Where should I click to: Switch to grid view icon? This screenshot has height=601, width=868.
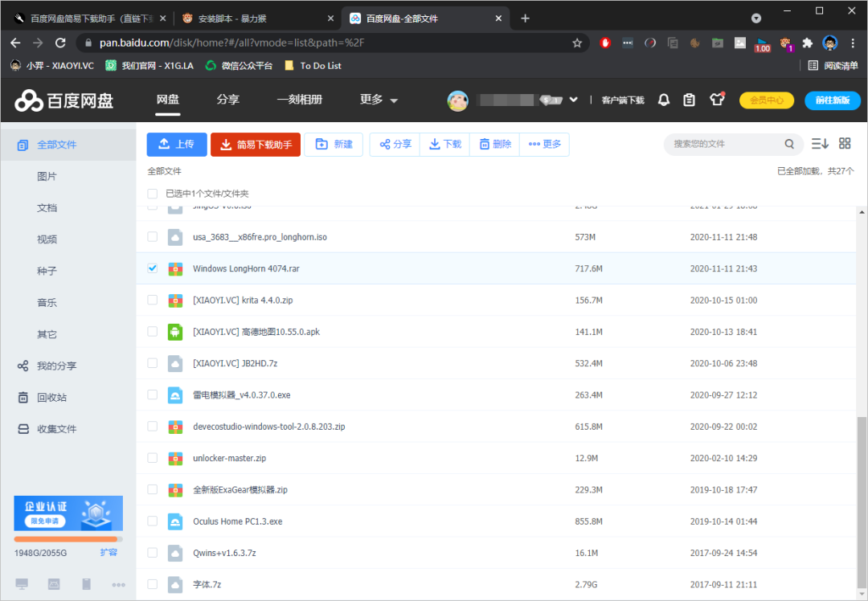pos(845,144)
